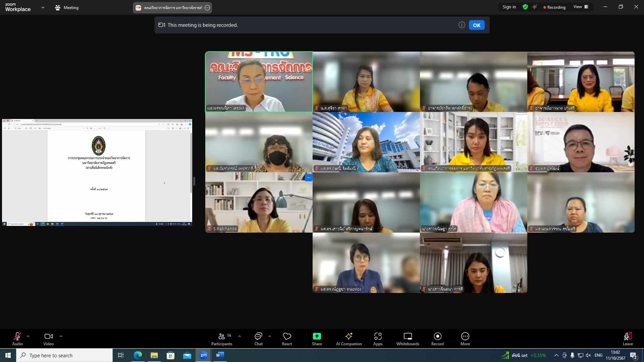The width and height of the screenshot is (644, 362).
Task: Open Whiteboards
Action: pos(408,339)
